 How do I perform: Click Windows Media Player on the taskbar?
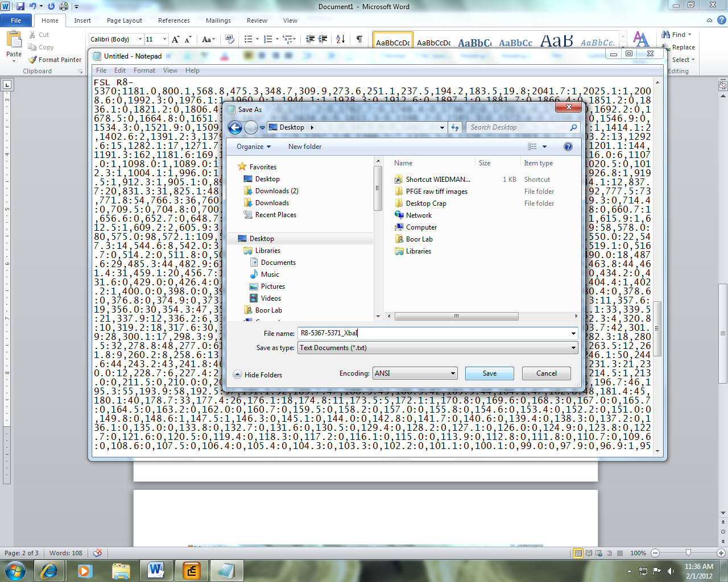[x=85, y=570]
